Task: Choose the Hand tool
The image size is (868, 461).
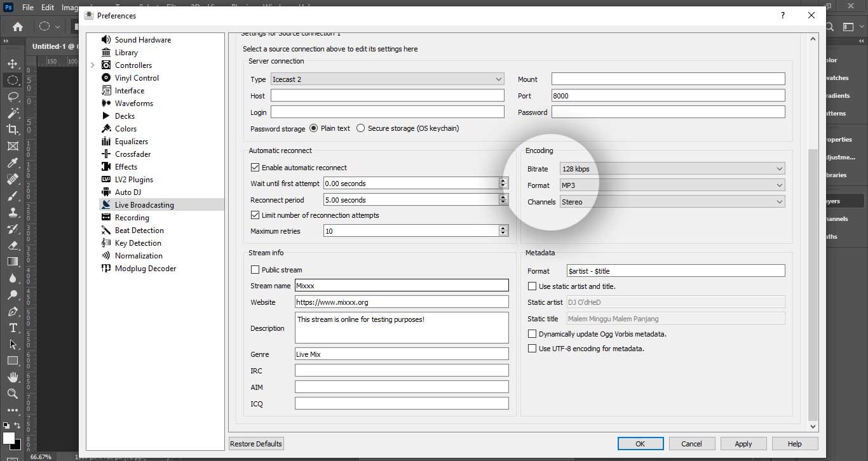Action: (x=12, y=377)
